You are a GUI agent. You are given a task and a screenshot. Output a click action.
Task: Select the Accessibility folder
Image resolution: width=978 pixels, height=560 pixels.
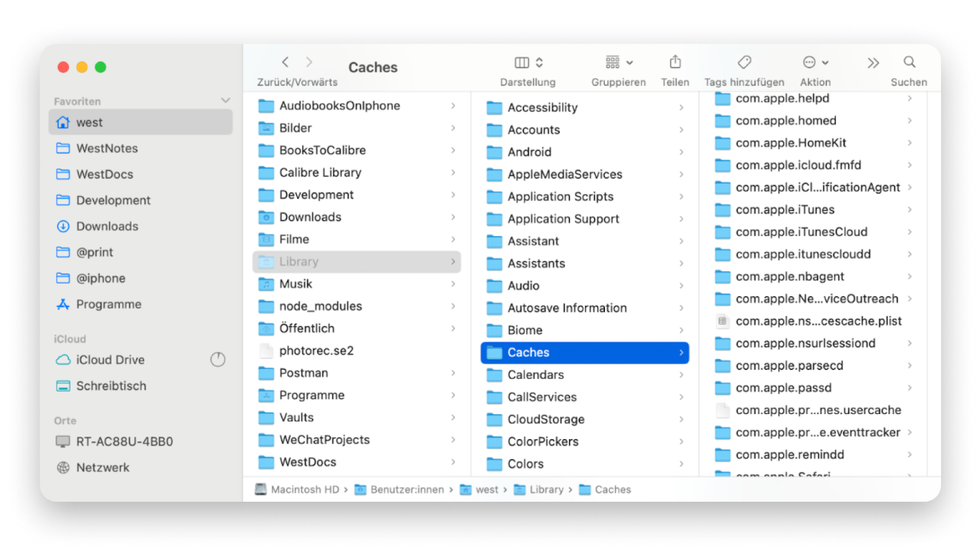click(585, 108)
